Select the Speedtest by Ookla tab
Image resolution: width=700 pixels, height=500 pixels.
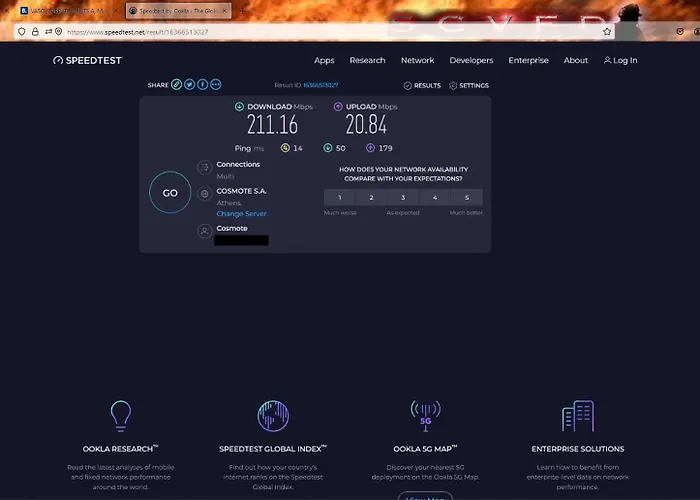tap(178, 11)
